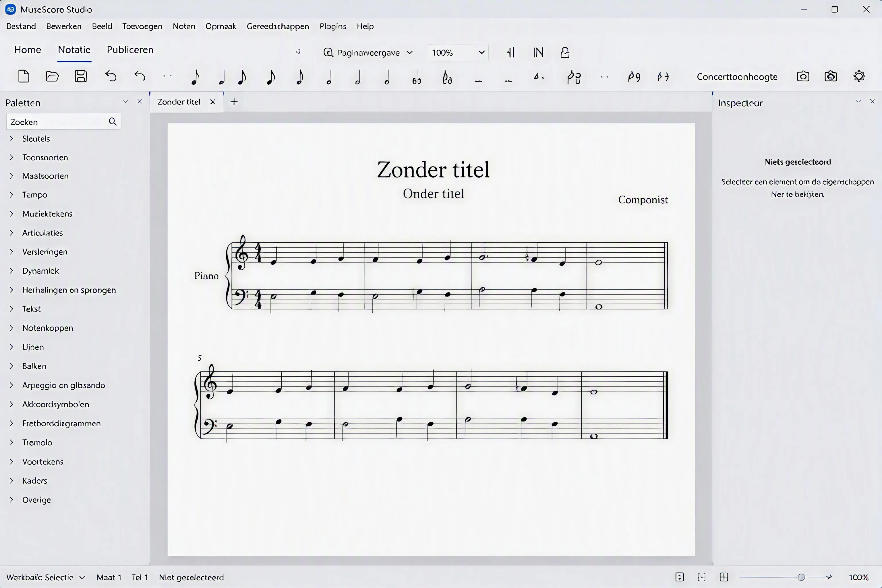
Task: Open the Gereedschappen menu
Action: 278,26
